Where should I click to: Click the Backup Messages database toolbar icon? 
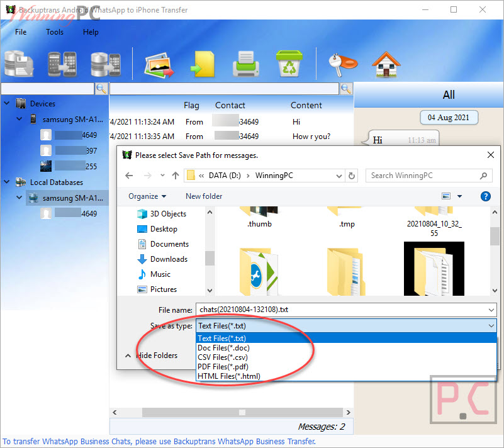(x=19, y=64)
